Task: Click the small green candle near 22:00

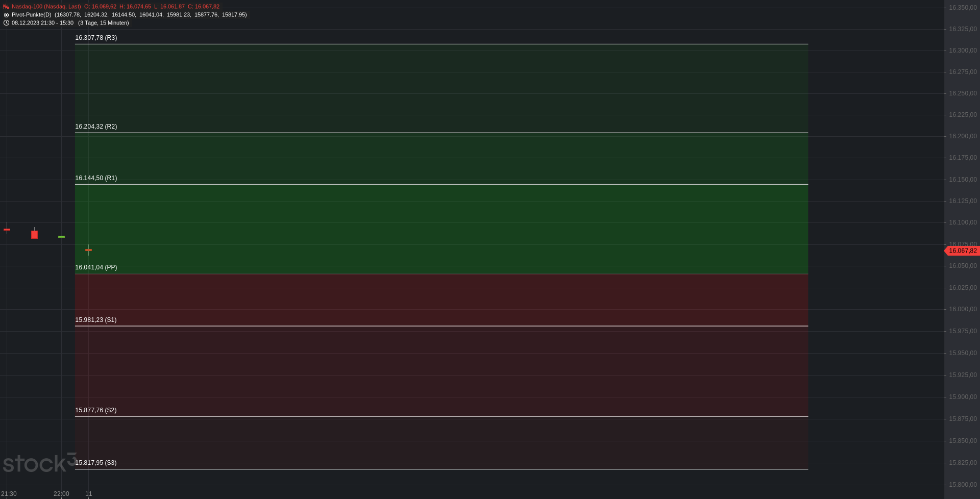Action: pos(61,237)
